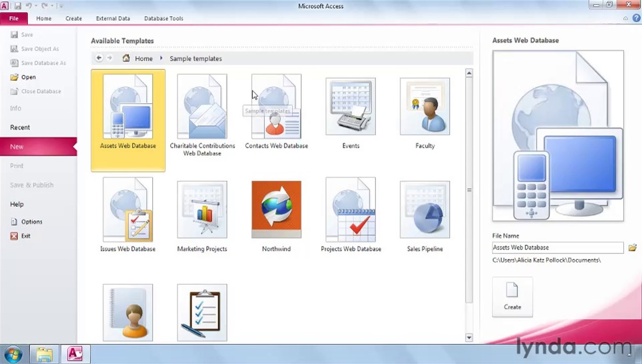Open the File tab

coord(14,18)
